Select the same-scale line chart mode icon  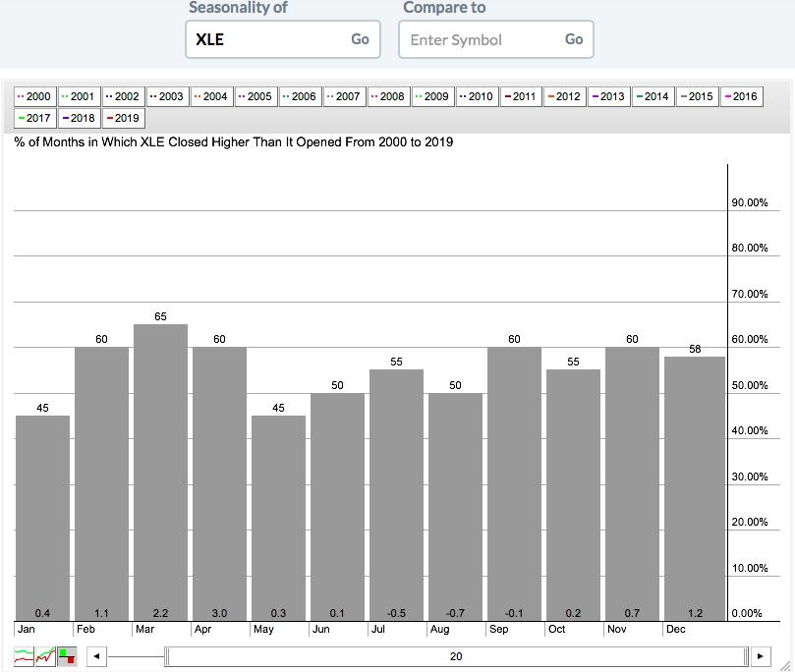click(x=45, y=656)
